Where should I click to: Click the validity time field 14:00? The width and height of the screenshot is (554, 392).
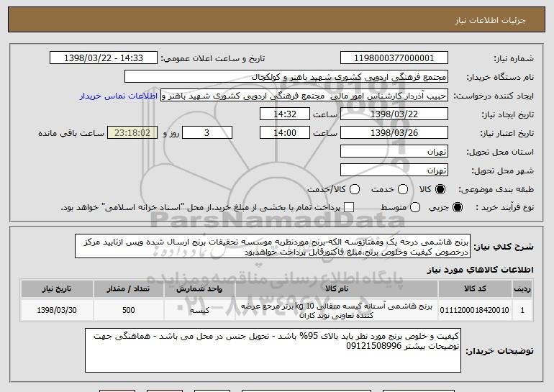285,133
